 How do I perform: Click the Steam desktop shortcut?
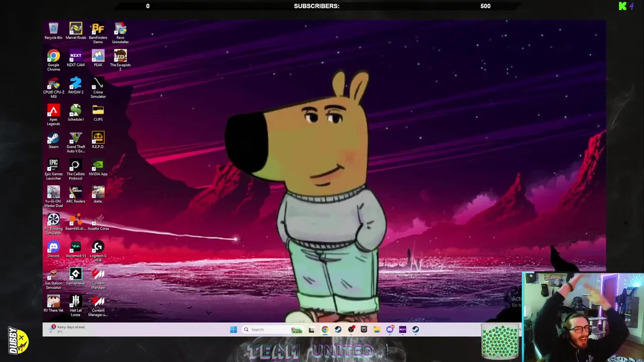(x=53, y=140)
